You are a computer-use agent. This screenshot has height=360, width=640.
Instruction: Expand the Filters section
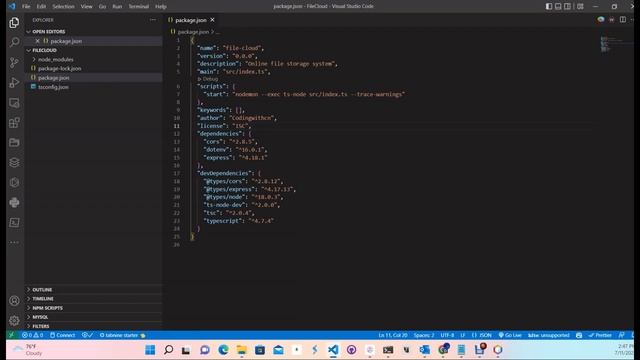point(93,326)
